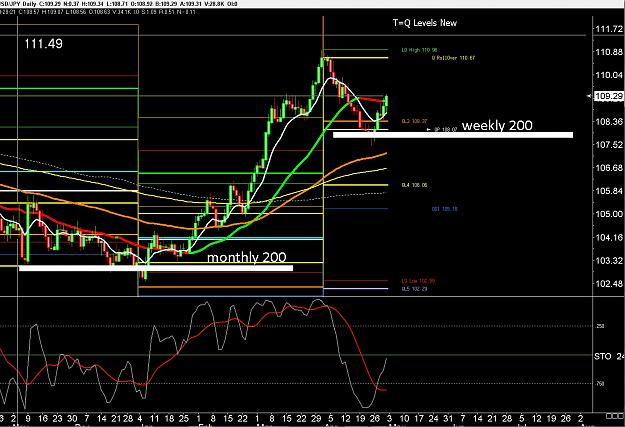Click the yellow 'RollOver 110.67' level label
Viewport: 625px width, 427px height.
click(453, 58)
